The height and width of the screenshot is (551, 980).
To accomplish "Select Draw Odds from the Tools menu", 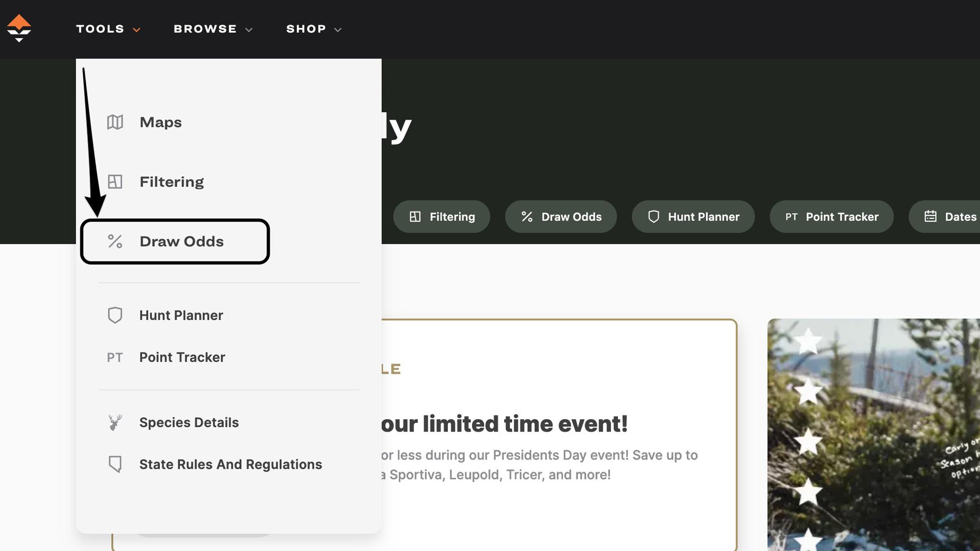I will pos(181,241).
